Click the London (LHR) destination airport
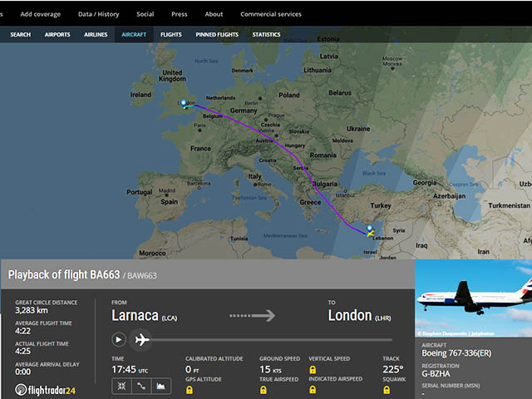The width and height of the screenshot is (532, 399). (x=359, y=316)
